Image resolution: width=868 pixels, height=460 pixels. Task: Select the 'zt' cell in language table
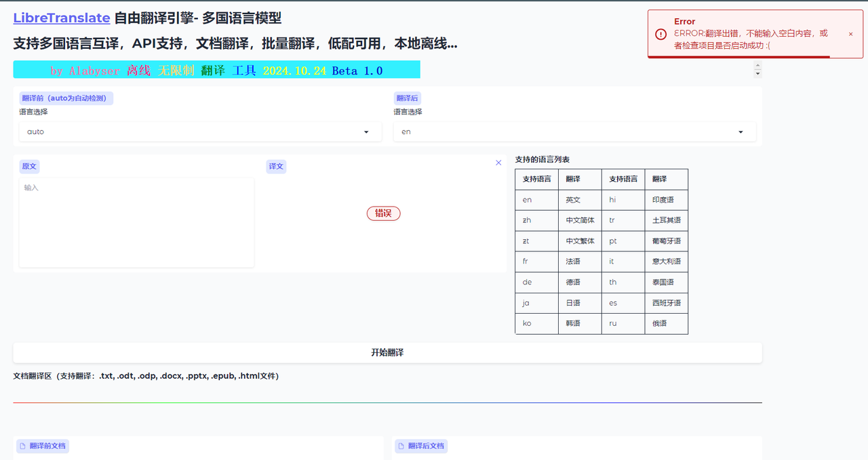[x=536, y=241]
